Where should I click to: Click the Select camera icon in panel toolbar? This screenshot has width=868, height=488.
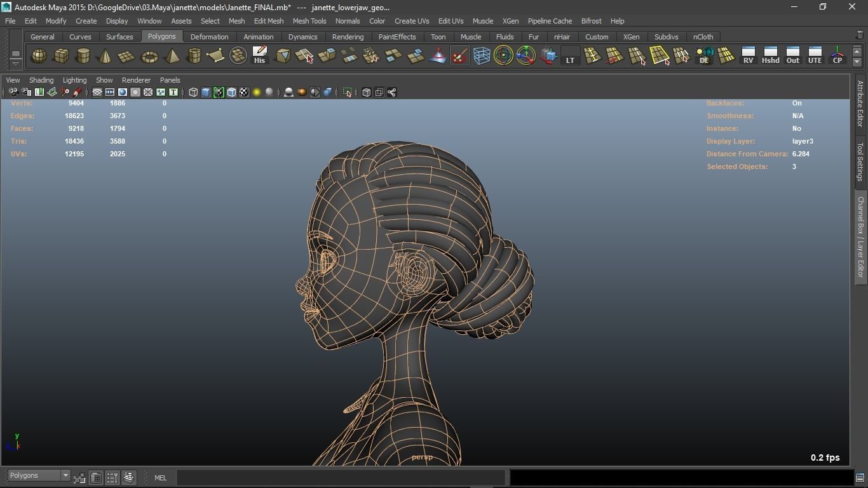click(x=13, y=92)
